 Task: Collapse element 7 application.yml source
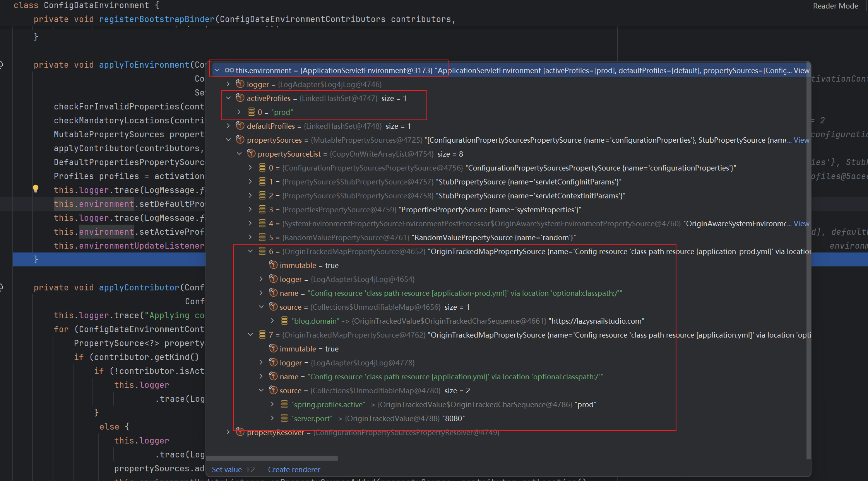(250, 335)
